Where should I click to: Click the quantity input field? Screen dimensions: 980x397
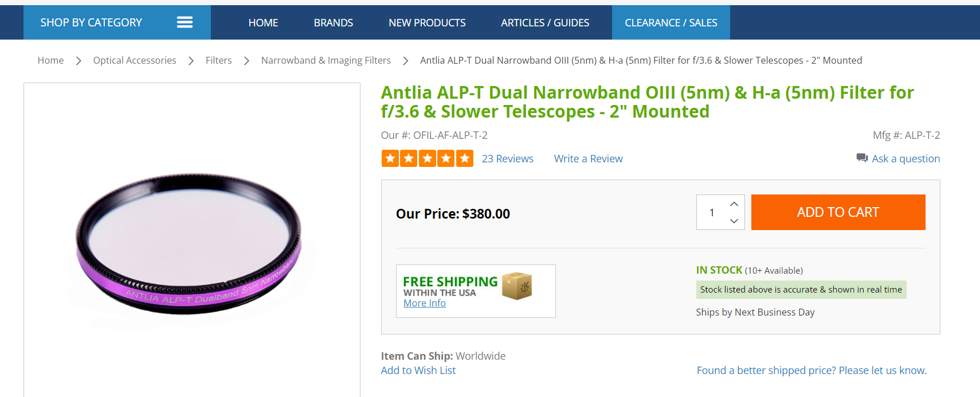point(712,213)
